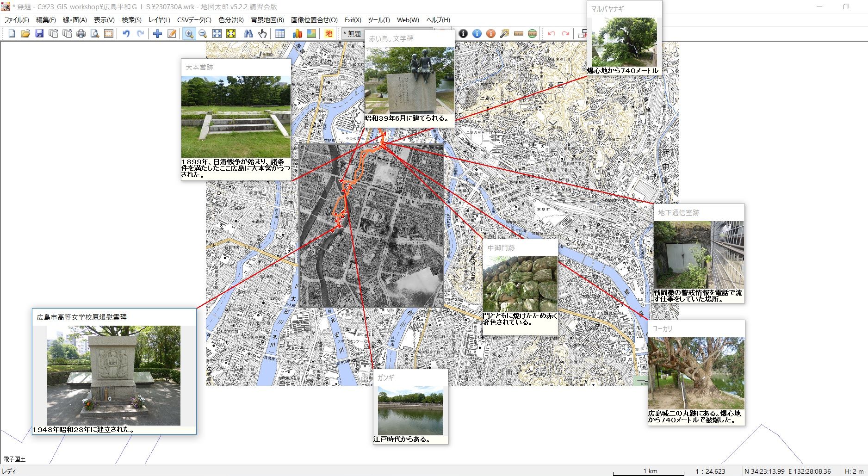Click the Save floppy disk icon

[x=39, y=33]
